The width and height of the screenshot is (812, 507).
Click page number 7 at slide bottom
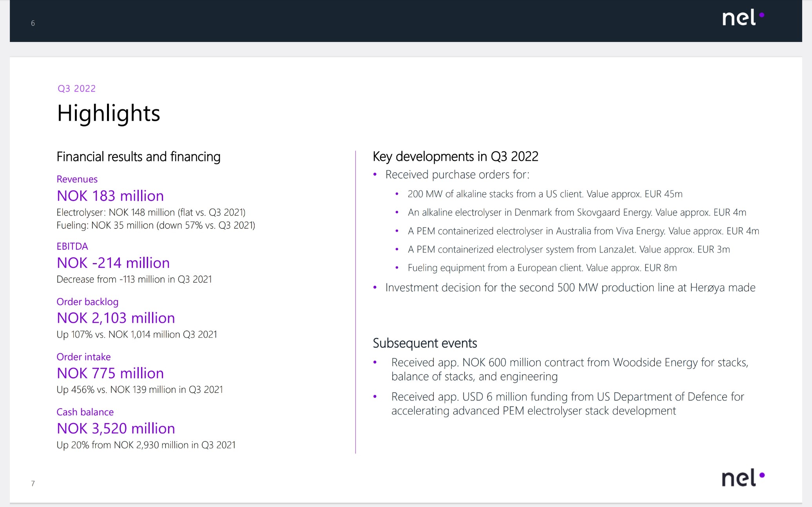(x=33, y=483)
